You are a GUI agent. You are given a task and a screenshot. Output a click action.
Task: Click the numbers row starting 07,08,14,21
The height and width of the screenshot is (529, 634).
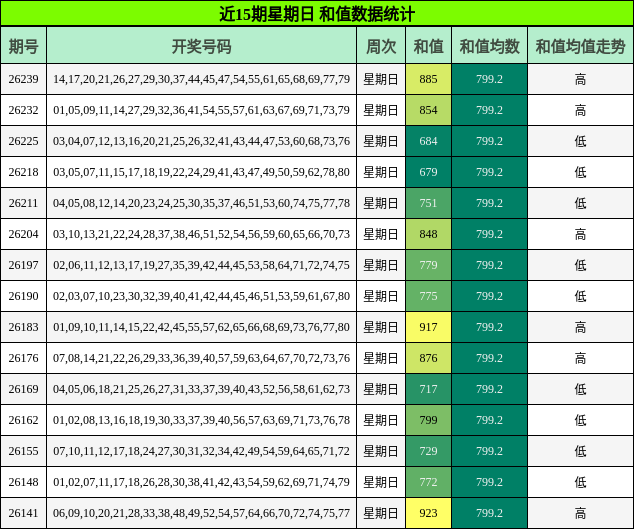pyautogui.click(x=201, y=358)
